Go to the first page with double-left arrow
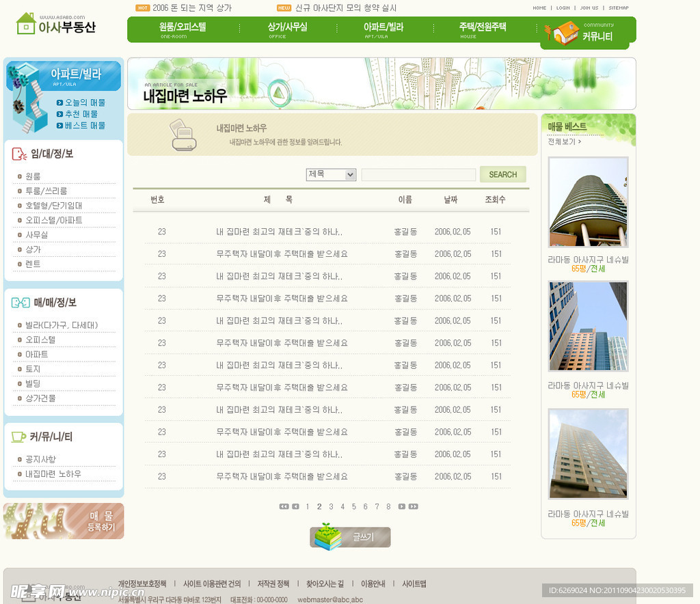Screen dimensions: 700x604 tap(284, 506)
